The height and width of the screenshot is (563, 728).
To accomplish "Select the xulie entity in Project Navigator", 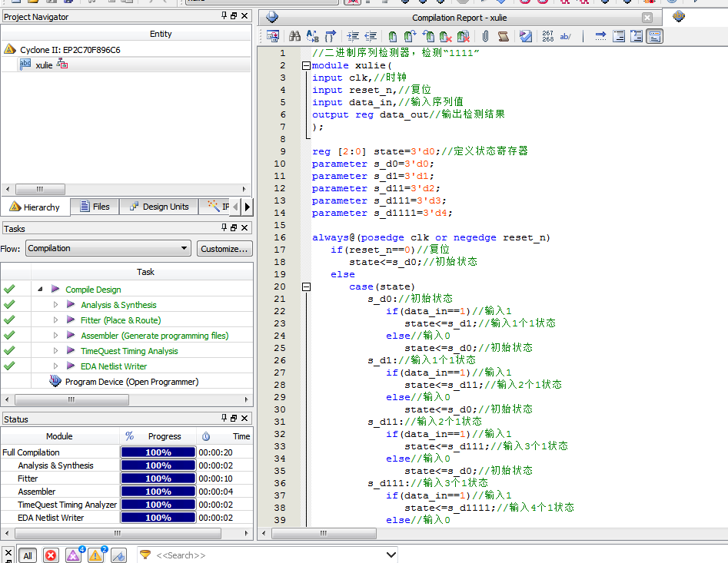I will tap(44, 65).
